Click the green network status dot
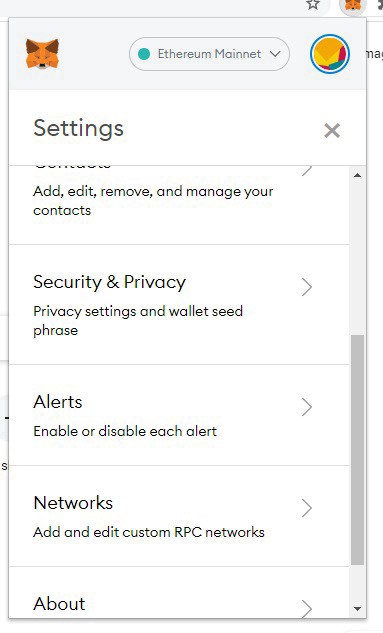383x633 pixels. pos(144,54)
